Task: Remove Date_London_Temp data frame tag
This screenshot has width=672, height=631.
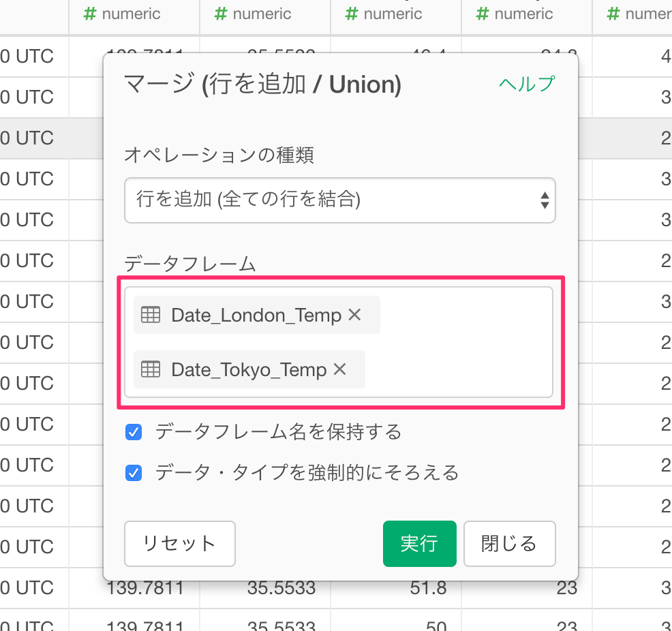Action: tap(355, 315)
